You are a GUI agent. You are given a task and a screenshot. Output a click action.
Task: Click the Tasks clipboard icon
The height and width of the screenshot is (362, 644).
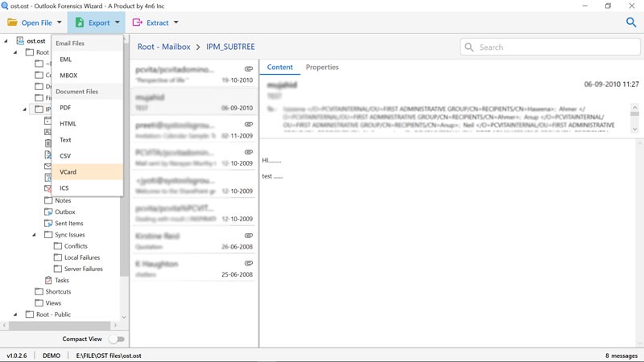(48, 280)
